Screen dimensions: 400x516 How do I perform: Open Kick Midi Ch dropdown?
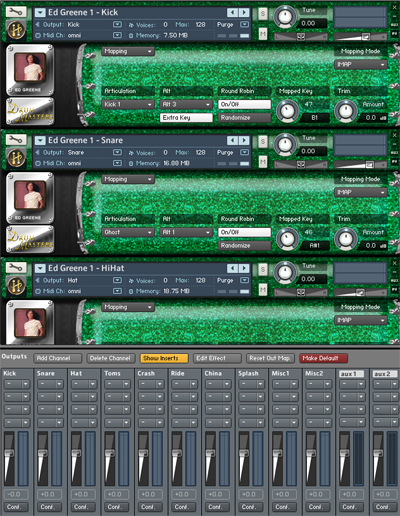[117, 35]
